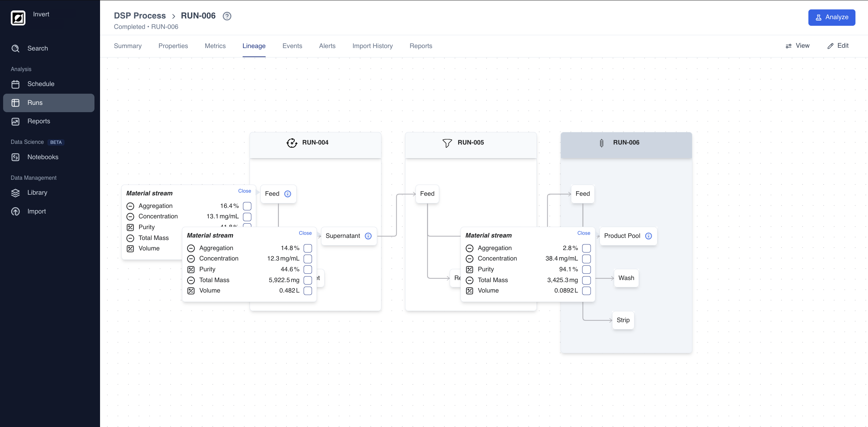The width and height of the screenshot is (868, 427).
Task: Click the Invert logo icon
Action: click(x=18, y=18)
